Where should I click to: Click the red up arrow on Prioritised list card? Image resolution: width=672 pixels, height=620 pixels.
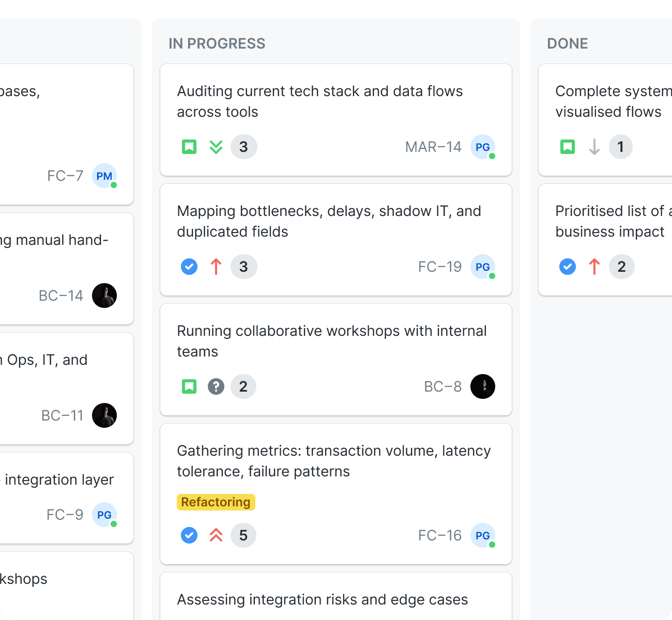point(594,267)
